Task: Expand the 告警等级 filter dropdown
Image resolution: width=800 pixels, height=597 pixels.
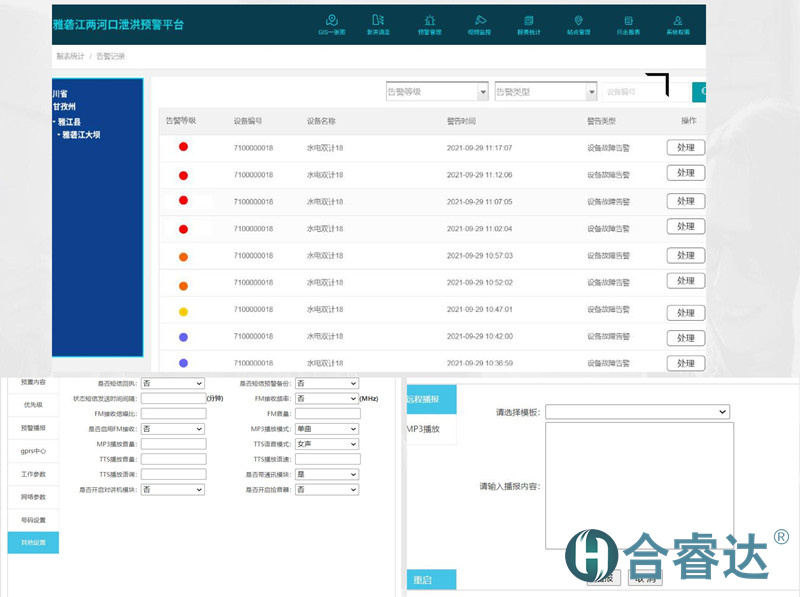Action: click(437, 92)
